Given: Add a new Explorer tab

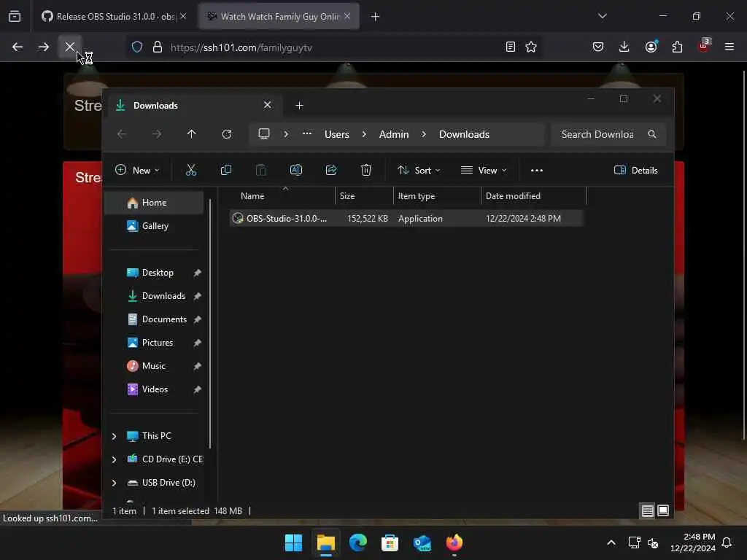Looking at the screenshot, I should [299, 105].
